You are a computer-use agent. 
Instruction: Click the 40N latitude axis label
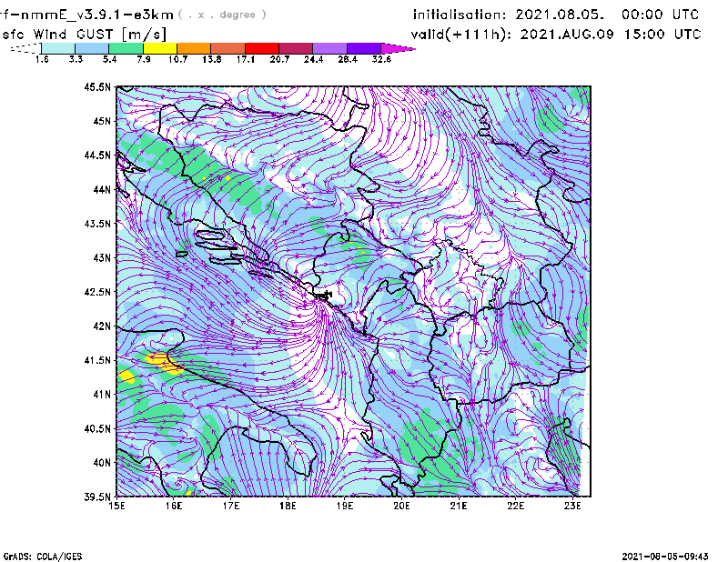(102, 463)
